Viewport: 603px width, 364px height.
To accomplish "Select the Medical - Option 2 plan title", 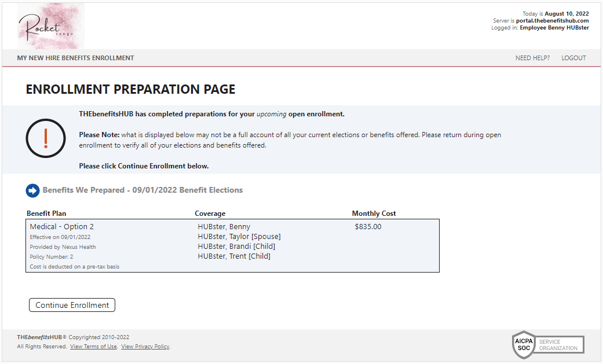I will 61,227.
